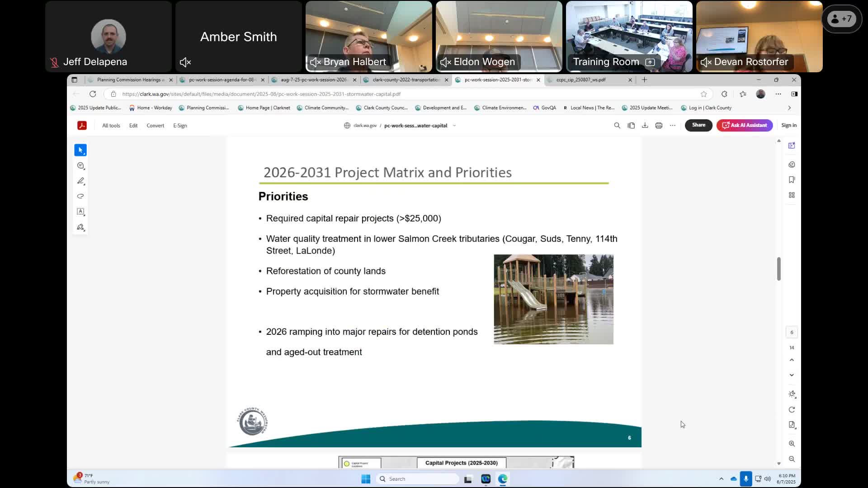The width and height of the screenshot is (868, 488).
Task: Toggle the Windows taskbar microphone
Action: pos(746,479)
